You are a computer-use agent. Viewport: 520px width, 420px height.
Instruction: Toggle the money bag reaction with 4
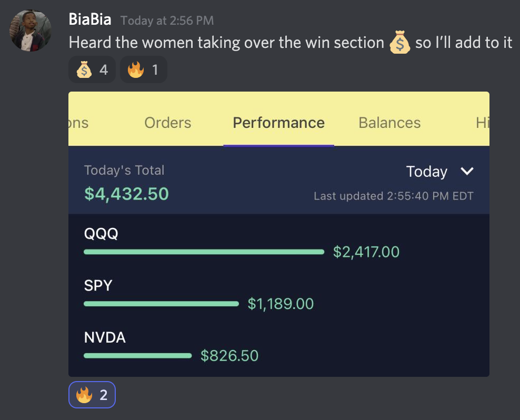92,69
